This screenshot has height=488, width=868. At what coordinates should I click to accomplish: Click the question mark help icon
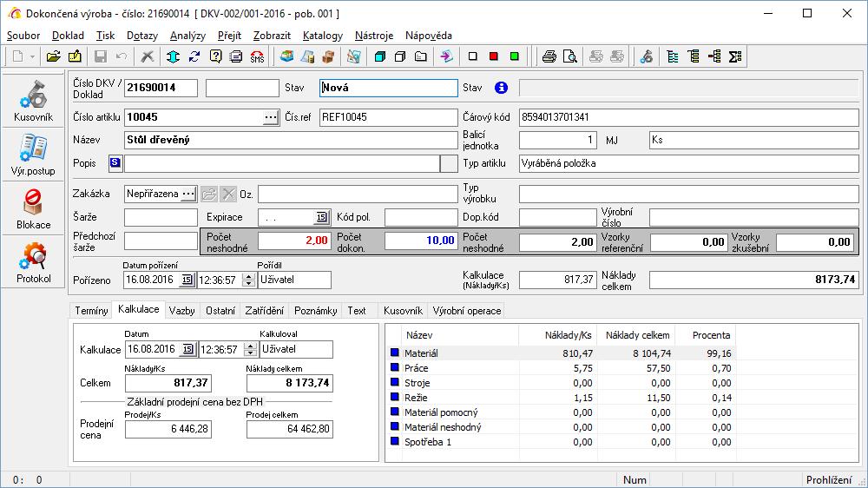pyautogui.click(x=215, y=56)
